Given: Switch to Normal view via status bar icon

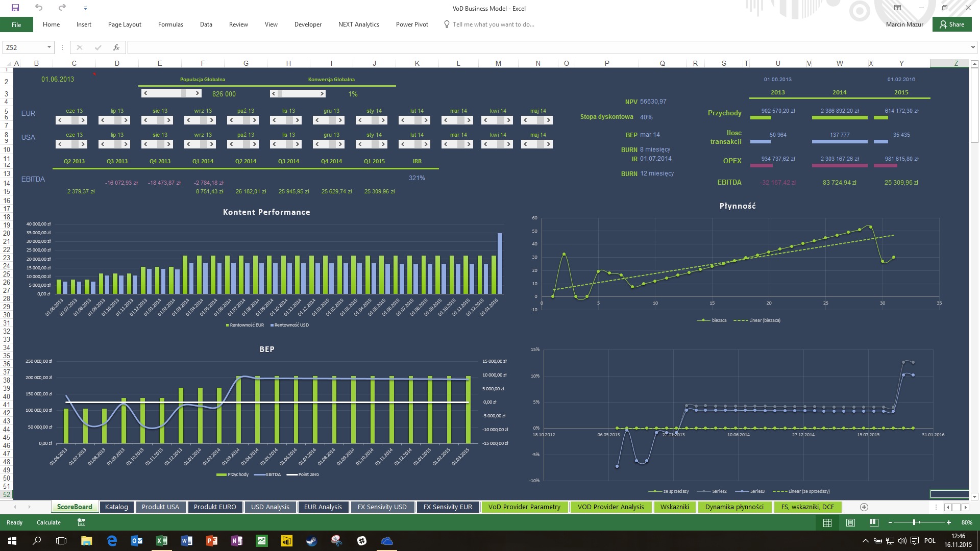Looking at the screenshot, I should [x=827, y=522].
